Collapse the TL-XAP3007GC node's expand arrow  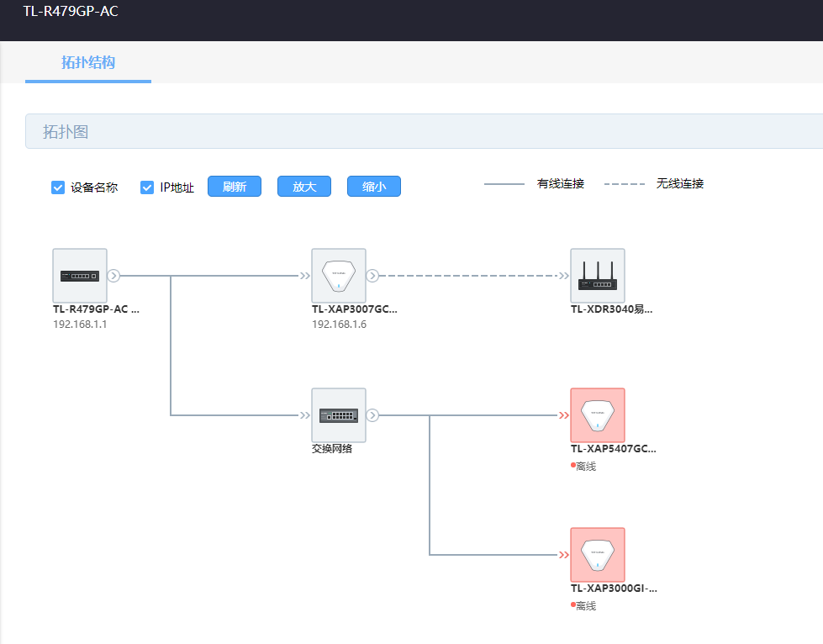(372, 276)
